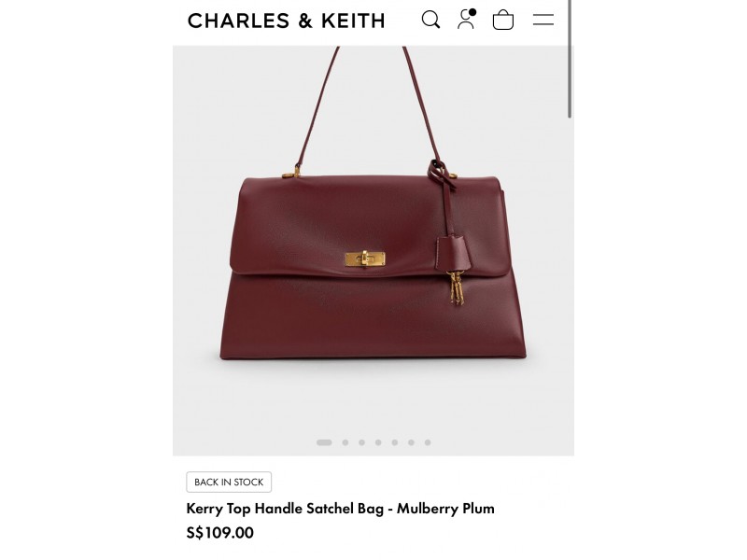Jump to the last carousel image dot
Viewport: 747px width, 560px height.
coord(428,442)
